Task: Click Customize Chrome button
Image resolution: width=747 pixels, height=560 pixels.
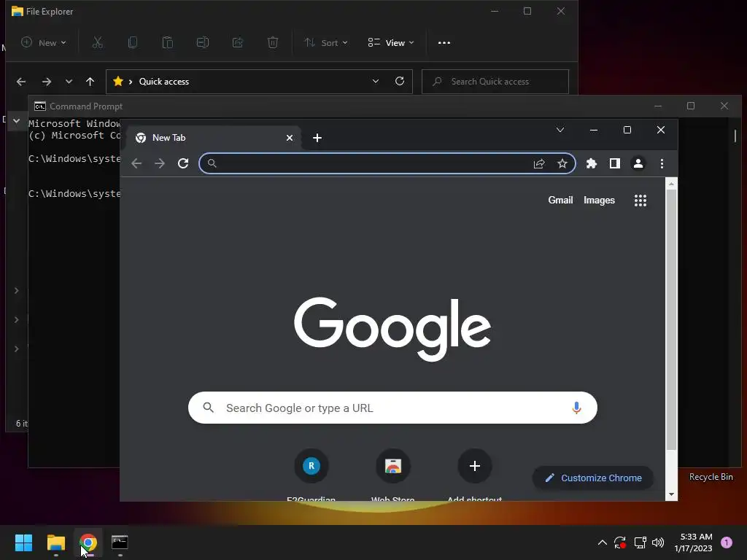Action: click(x=593, y=478)
